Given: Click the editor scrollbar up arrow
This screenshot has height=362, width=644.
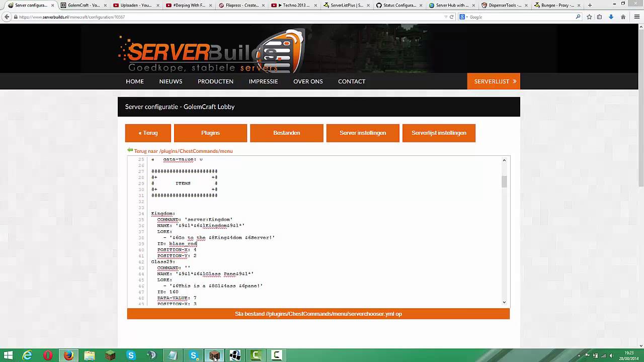Looking at the screenshot, I should click(504, 160).
